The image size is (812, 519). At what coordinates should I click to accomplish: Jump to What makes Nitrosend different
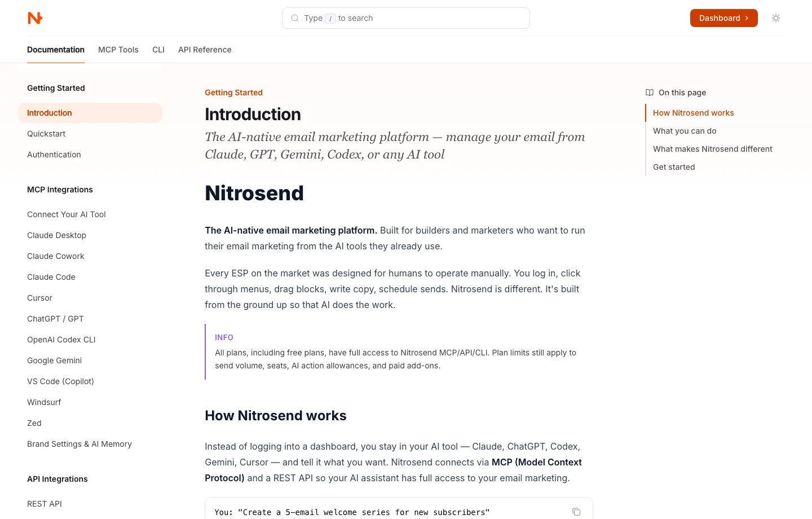coord(713,149)
